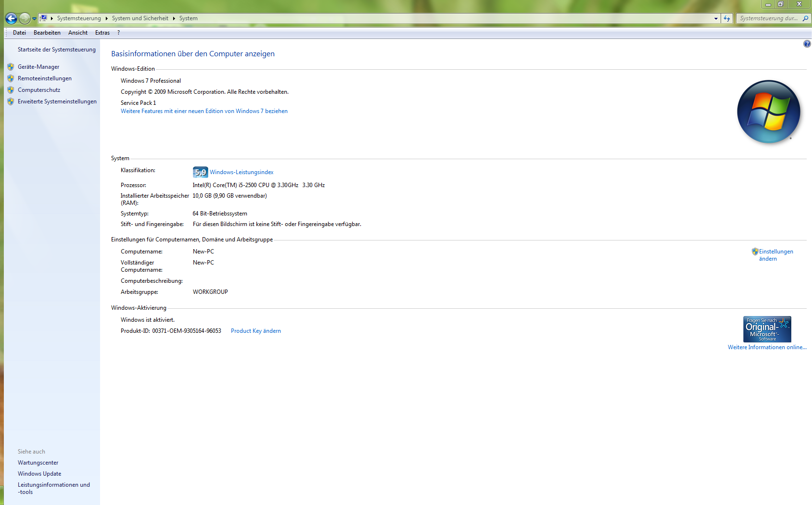Open Remoteeinstellungen link
The height and width of the screenshot is (505, 812).
click(x=45, y=78)
